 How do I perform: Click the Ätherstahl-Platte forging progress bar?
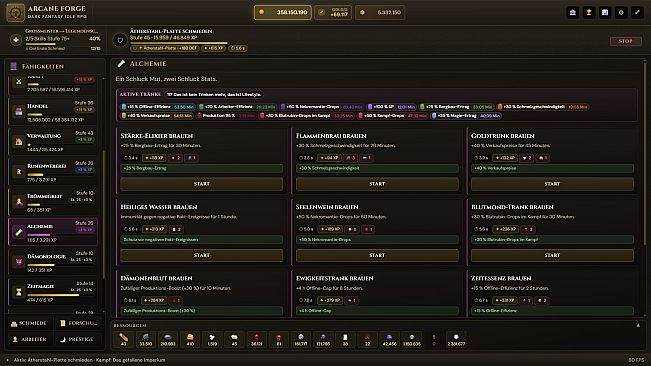pos(179,43)
